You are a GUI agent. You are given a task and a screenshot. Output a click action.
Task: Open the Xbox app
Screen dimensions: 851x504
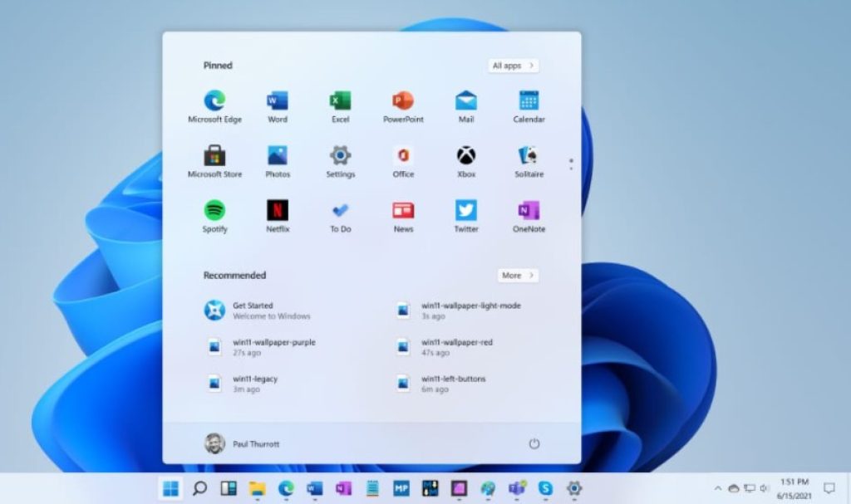coord(466,162)
